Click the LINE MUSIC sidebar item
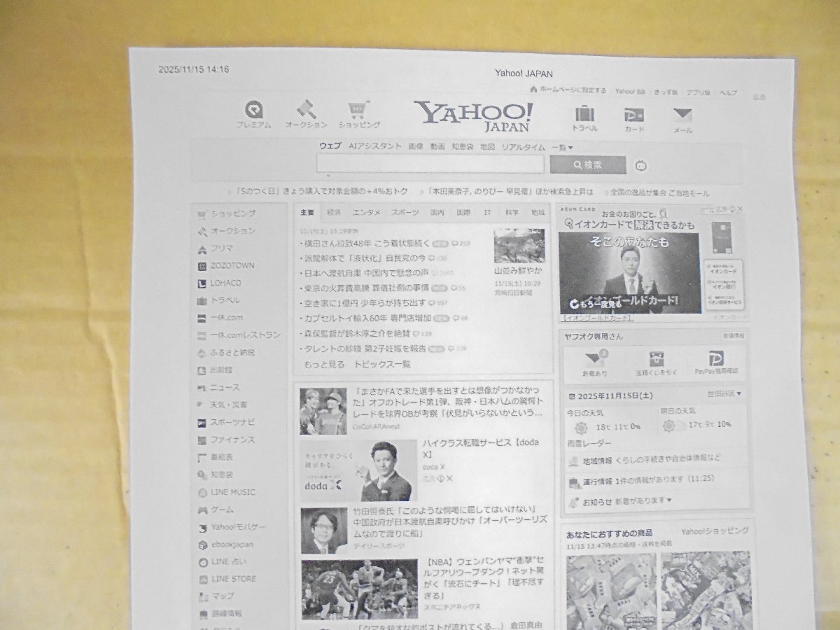Image resolution: width=840 pixels, height=630 pixels. click(232, 493)
